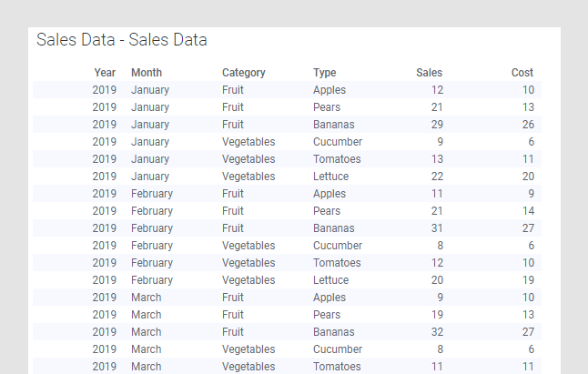Click the Cost column header
Screen dimensions: 588x374
click(x=522, y=73)
